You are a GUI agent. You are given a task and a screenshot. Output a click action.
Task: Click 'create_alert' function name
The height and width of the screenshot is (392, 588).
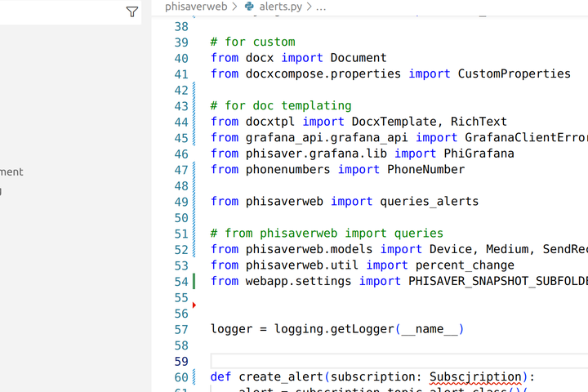coord(281,376)
